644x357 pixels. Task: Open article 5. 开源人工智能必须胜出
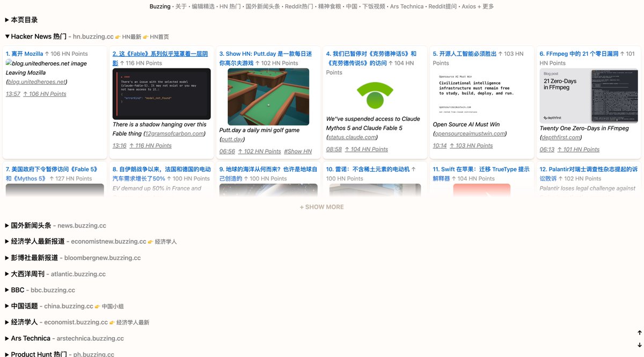click(x=465, y=54)
